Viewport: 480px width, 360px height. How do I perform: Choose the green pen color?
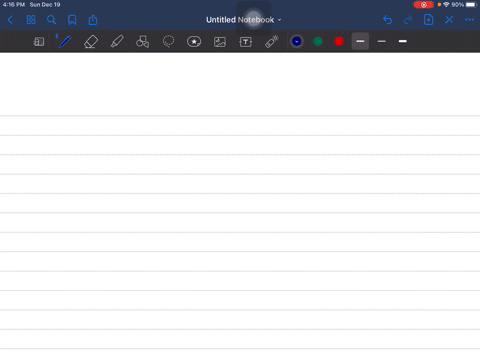click(318, 41)
